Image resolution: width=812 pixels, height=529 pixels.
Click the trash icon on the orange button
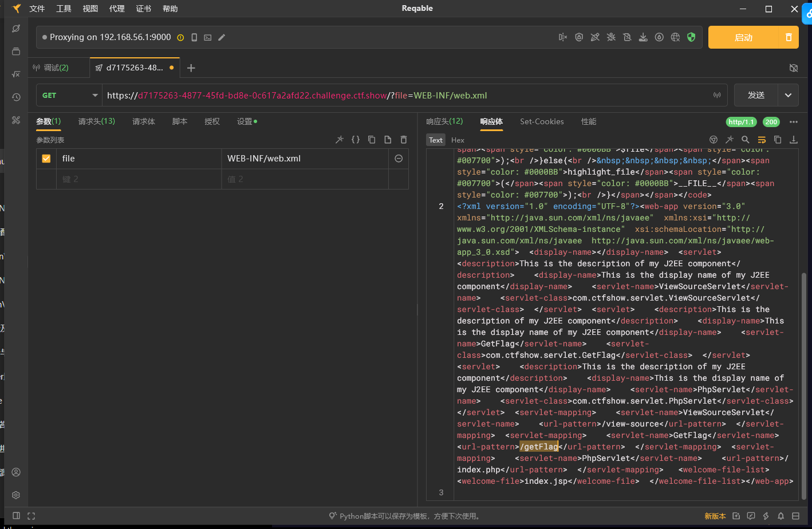[x=789, y=37]
